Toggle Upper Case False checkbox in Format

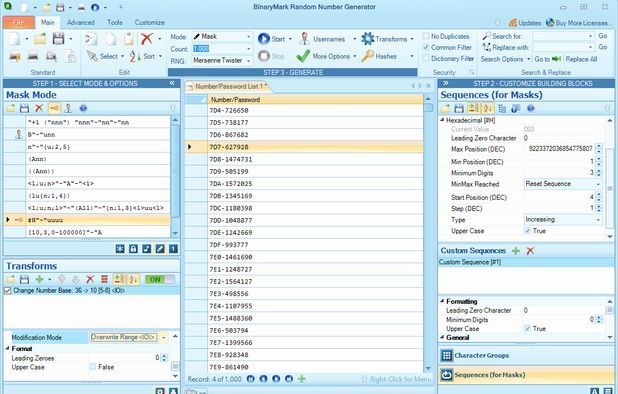(x=93, y=367)
